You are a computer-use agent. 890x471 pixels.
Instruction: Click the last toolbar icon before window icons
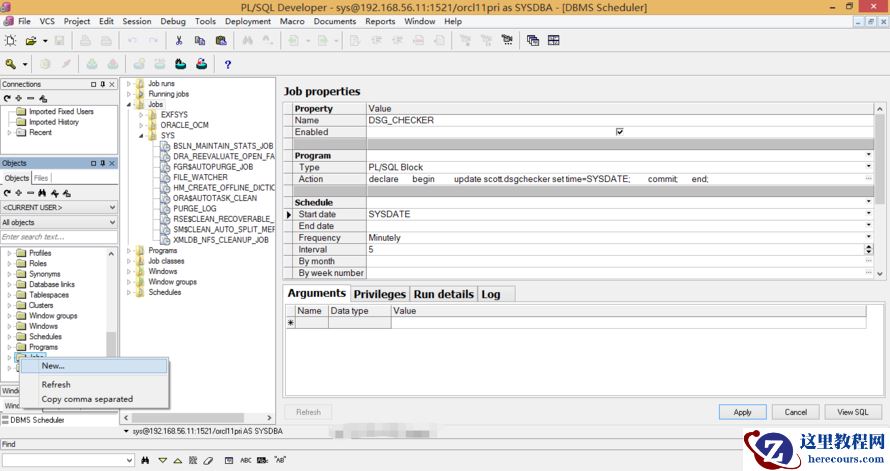(507, 40)
